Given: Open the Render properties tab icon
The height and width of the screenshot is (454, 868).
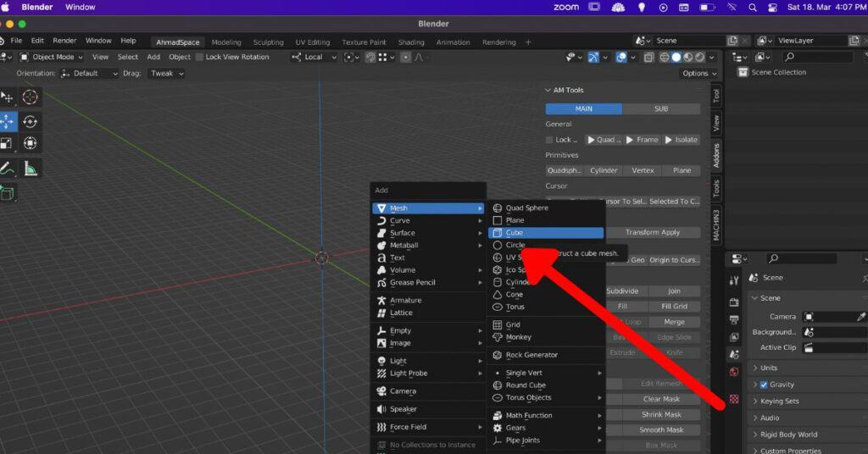Looking at the screenshot, I should 734,302.
